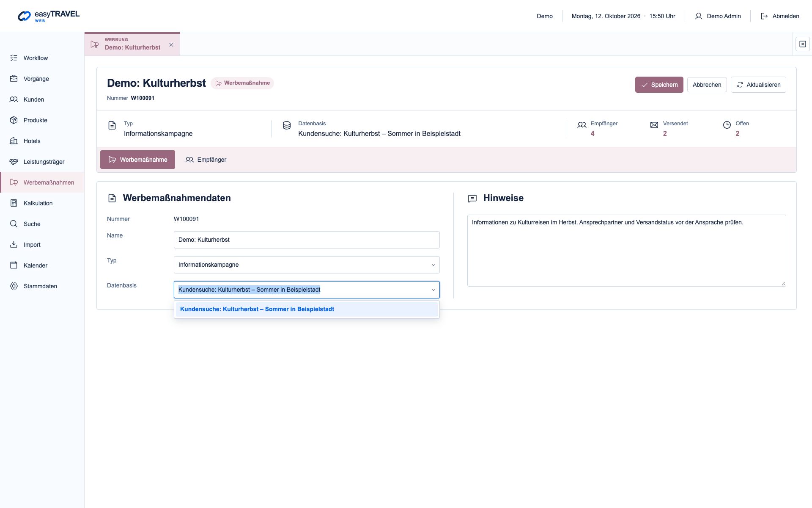Open Produkte in sidebar
This screenshot has width=812, height=508.
42,120
